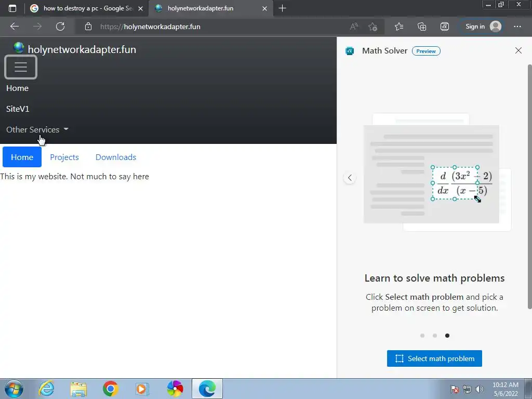Click the 'This is my website' text

[75, 177]
